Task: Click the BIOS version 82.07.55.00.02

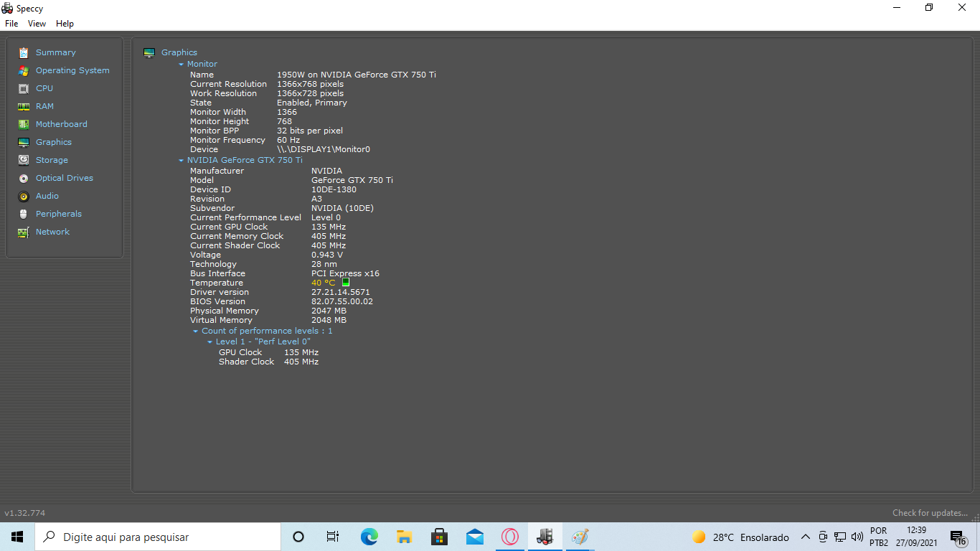Action: (x=342, y=301)
